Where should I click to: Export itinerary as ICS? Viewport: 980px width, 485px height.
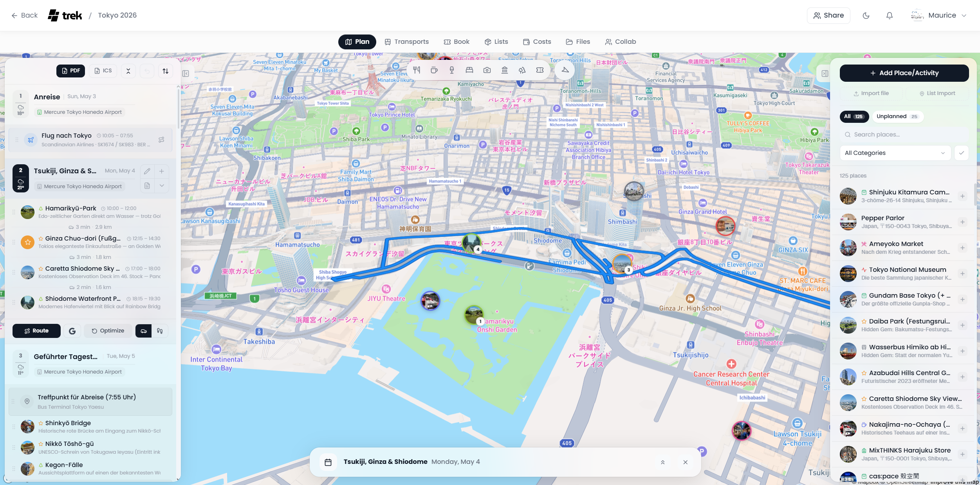point(103,71)
